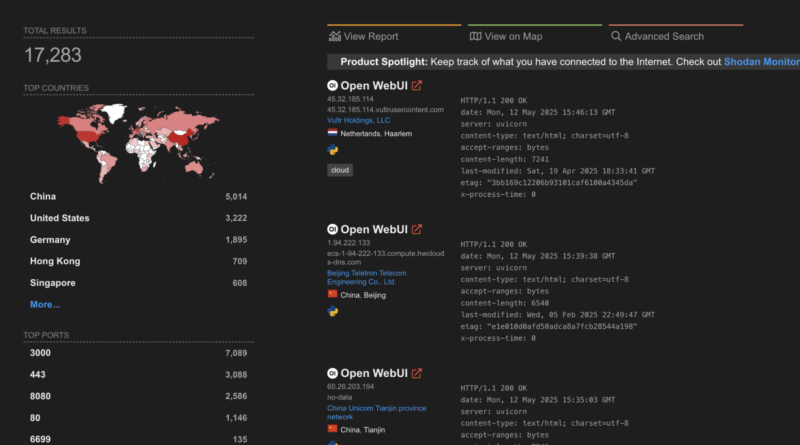
Task: Click the top countries world map
Action: pos(138,143)
